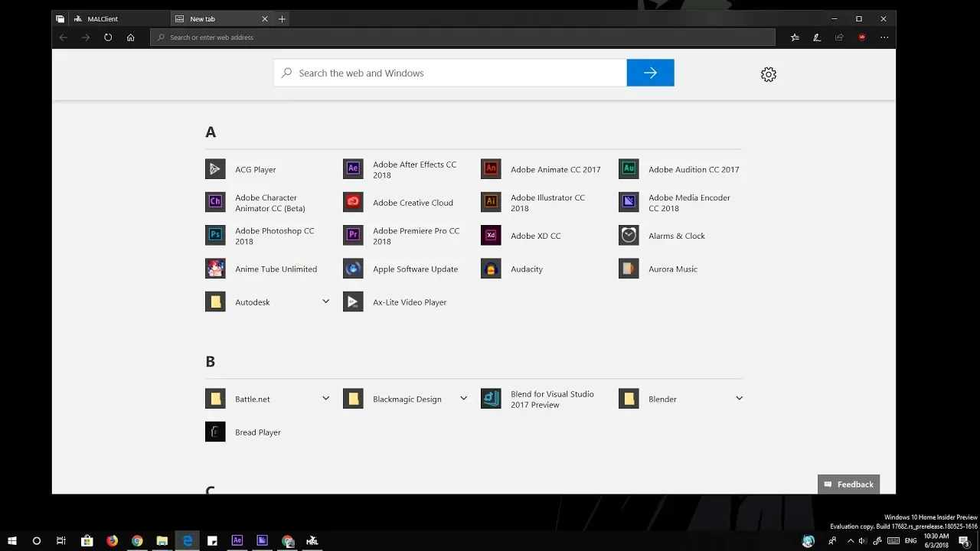The width and height of the screenshot is (980, 551).
Task: Open the Action Center notifications icon
Action: click(964, 541)
